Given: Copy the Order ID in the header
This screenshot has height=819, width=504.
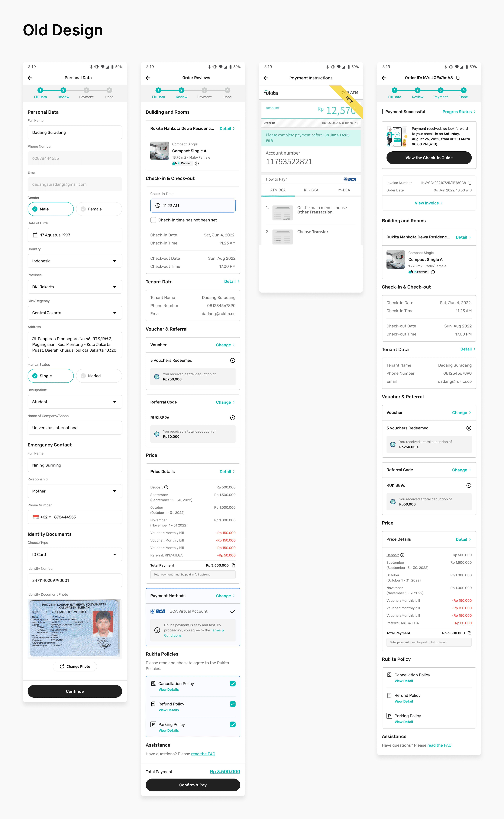Looking at the screenshot, I should 458,78.
